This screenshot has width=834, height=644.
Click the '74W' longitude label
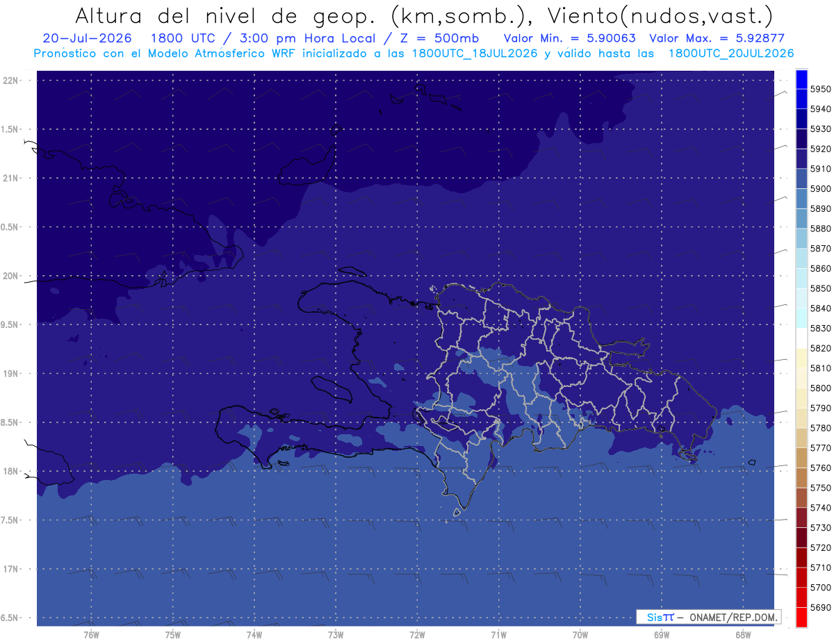pos(254,634)
